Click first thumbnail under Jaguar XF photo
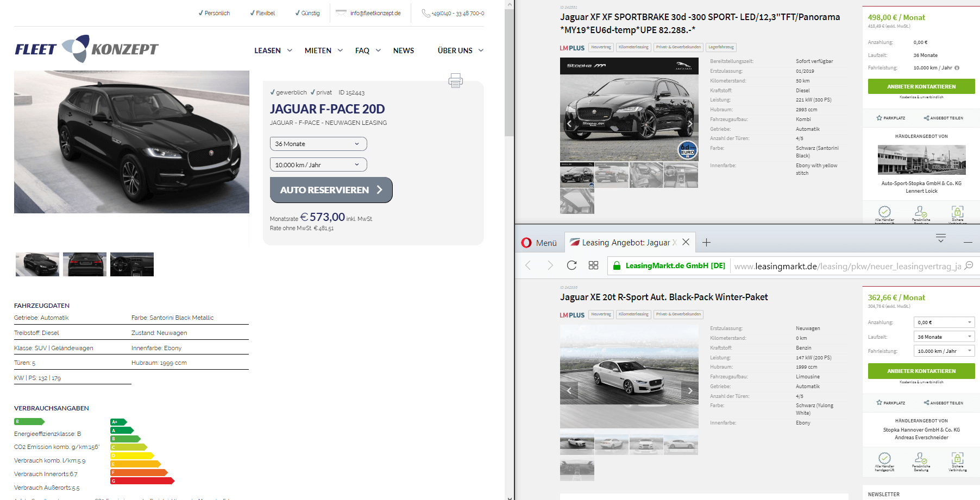 (577, 175)
